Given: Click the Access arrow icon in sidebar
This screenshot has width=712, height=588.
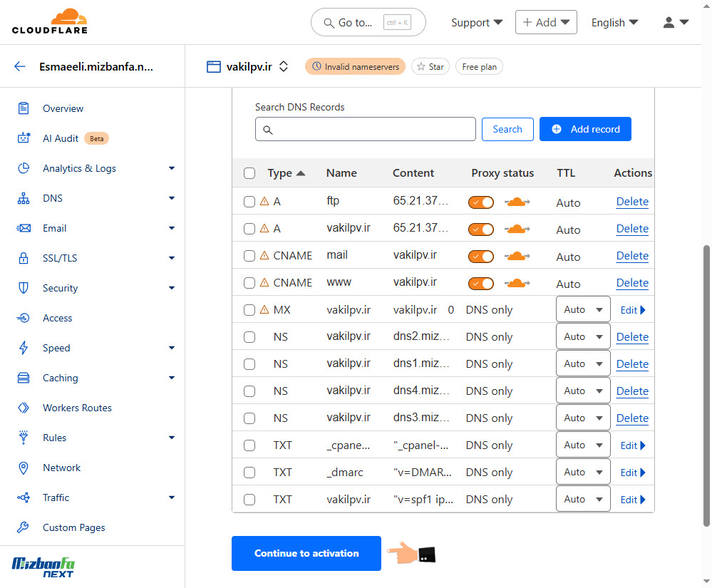Looking at the screenshot, I should 24,318.
